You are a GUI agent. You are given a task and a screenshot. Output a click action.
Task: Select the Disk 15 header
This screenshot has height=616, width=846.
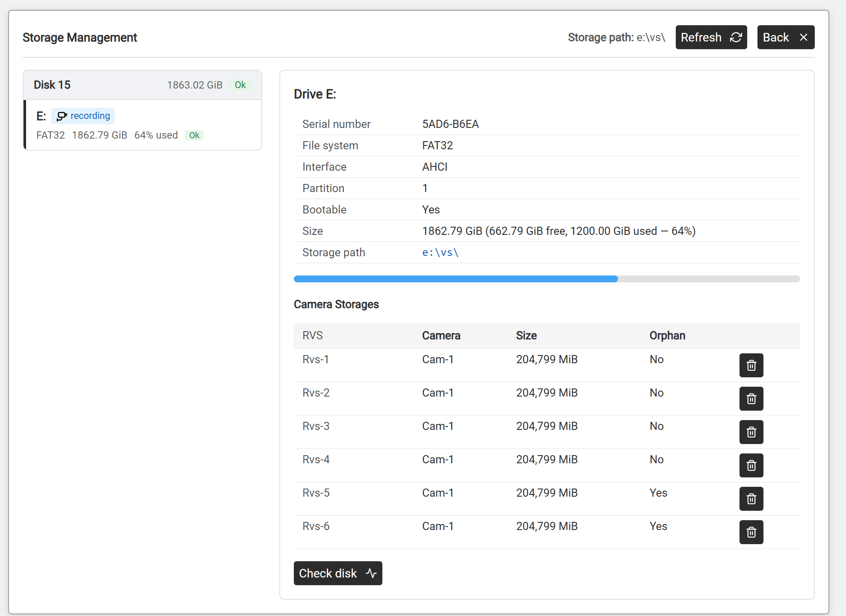point(142,85)
